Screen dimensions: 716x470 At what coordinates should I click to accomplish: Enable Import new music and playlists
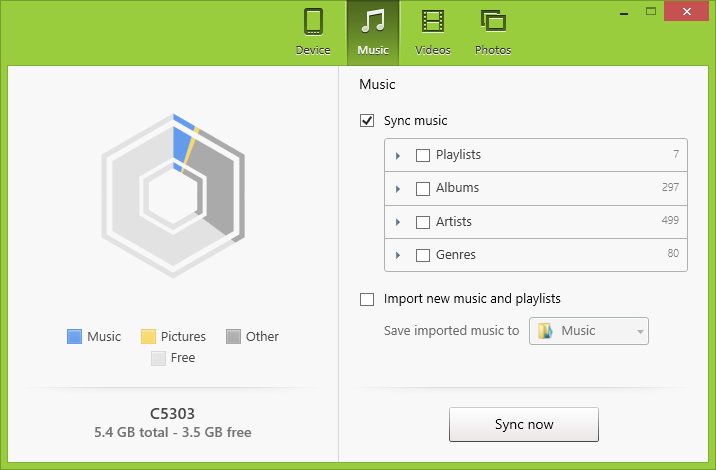[x=367, y=299]
